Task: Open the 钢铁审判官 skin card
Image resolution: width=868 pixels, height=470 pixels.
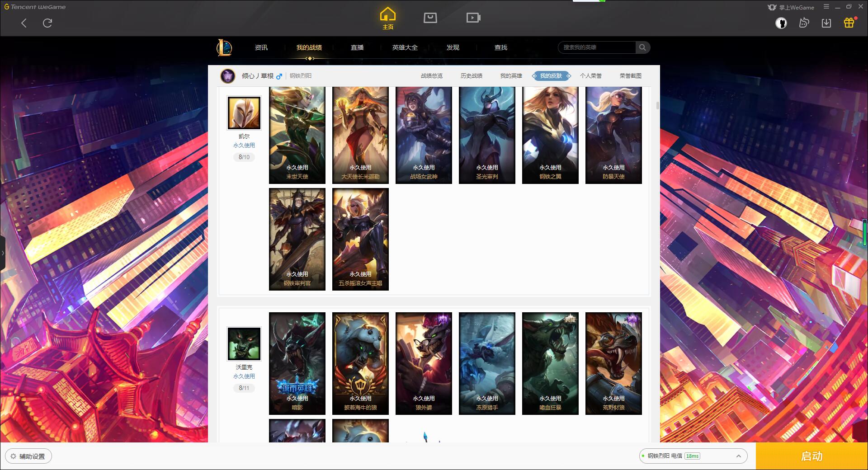Action: pyautogui.click(x=297, y=239)
